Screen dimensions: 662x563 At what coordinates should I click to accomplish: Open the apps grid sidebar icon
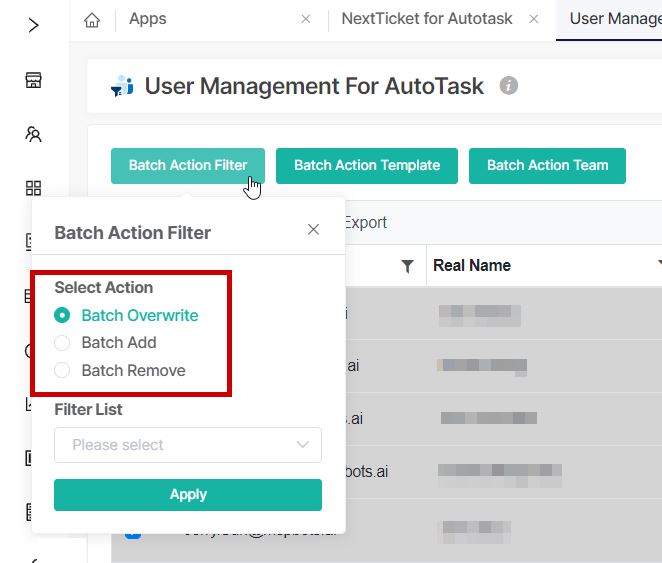tap(33, 188)
